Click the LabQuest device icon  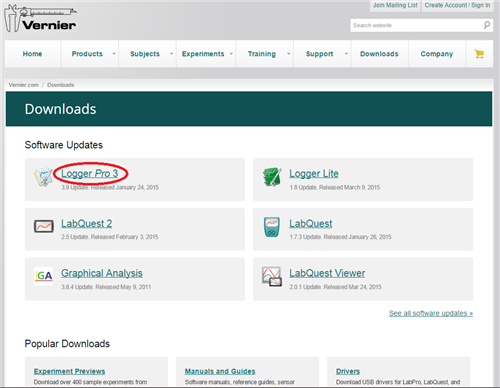tap(272, 227)
